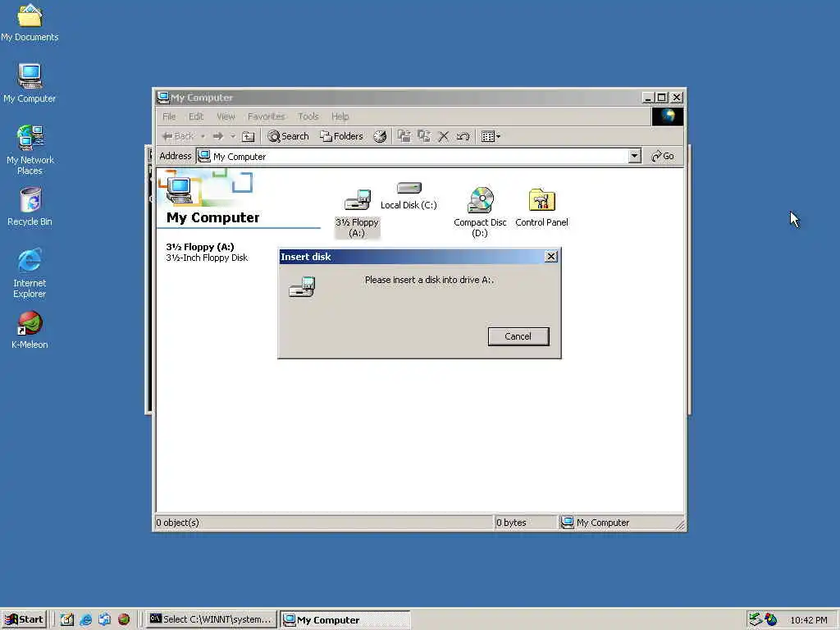Click the Delete X toolbar icon
Image resolution: width=840 pixels, height=630 pixels.
pos(444,137)
